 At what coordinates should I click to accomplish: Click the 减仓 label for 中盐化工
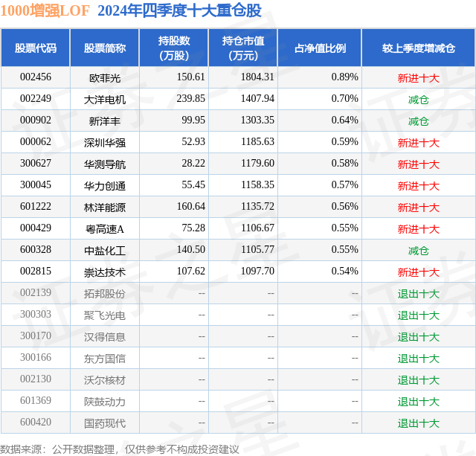coord(419,251)
